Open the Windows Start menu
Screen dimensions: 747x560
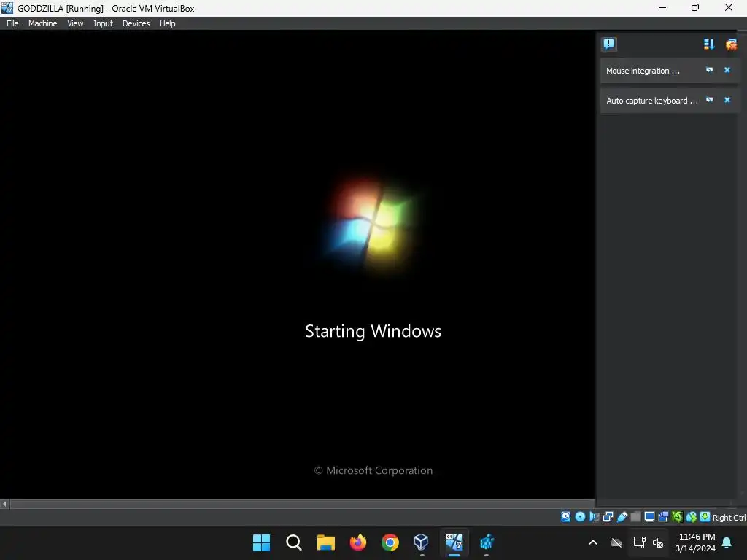point(261,542)
